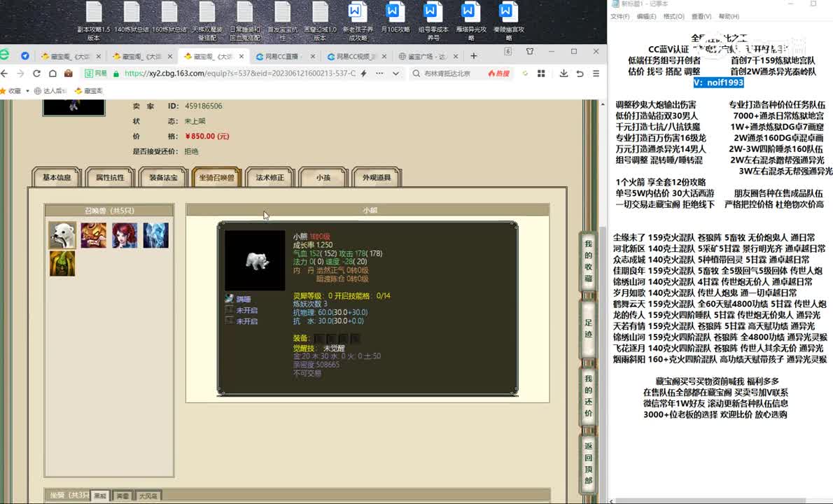Screen dimensions: 833x504
Task: Open Notepad 格式(O) menu
Action: coord(673,17)
